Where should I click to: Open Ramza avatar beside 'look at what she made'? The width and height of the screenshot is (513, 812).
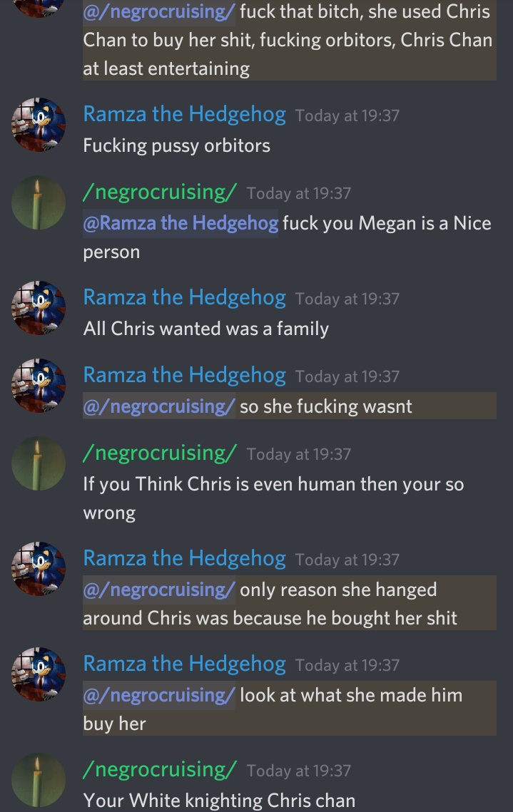39,675
